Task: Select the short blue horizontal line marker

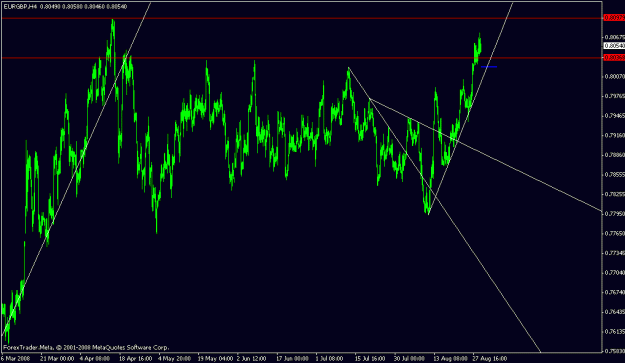Action: coord(489,67)
